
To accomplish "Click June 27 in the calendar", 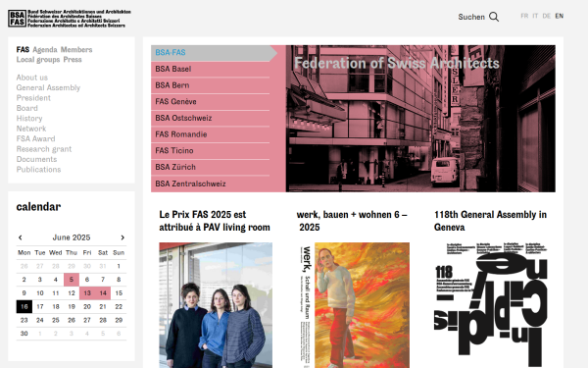I will click(x=87, y=320).
